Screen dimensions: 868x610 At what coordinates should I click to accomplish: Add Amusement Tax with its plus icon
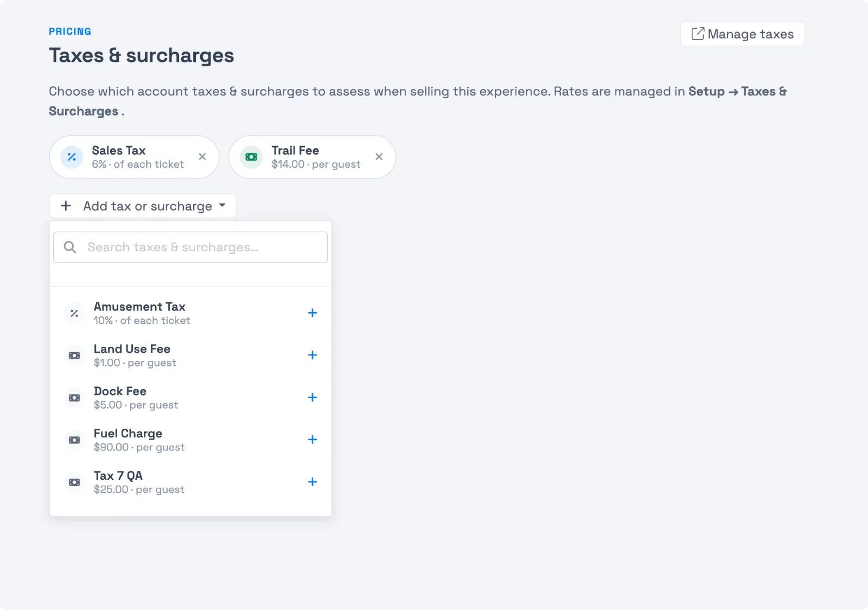tap(312, 313)
